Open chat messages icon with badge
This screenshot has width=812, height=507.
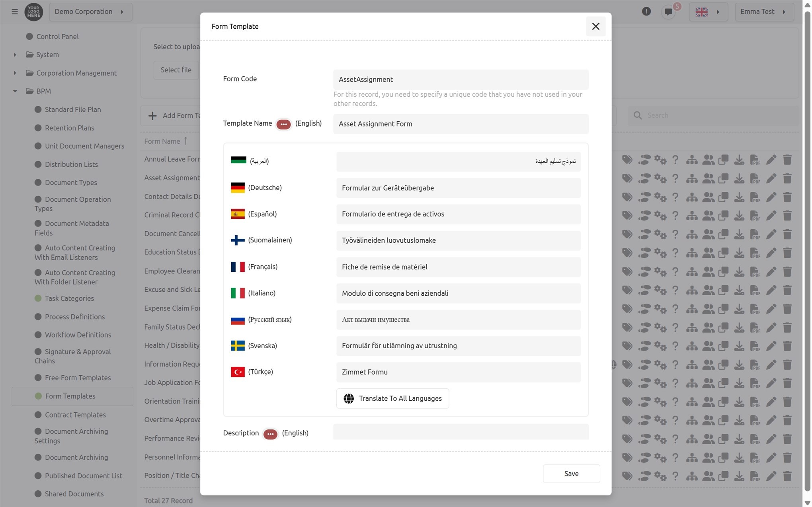669,12
